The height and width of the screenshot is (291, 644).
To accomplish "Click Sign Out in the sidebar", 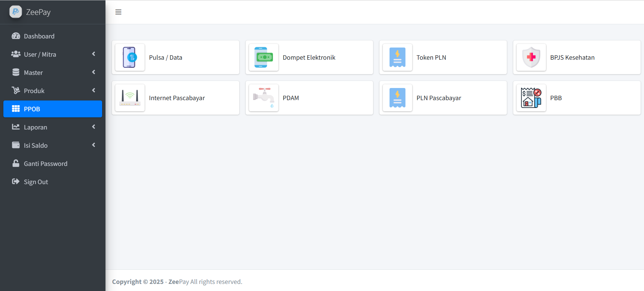I will coord(53,182).
